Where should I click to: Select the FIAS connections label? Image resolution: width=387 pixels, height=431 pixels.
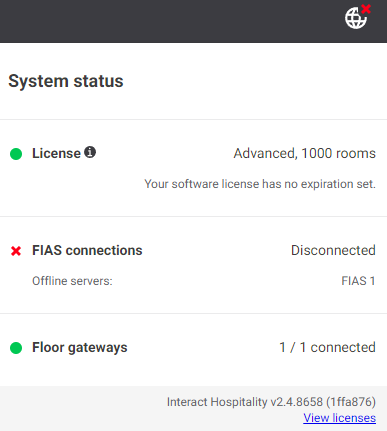tap(87, 250)
